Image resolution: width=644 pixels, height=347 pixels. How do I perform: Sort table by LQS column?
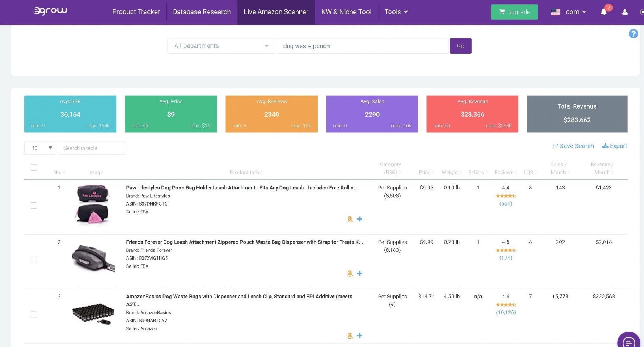pyautogui.click(x=531, y=172)
